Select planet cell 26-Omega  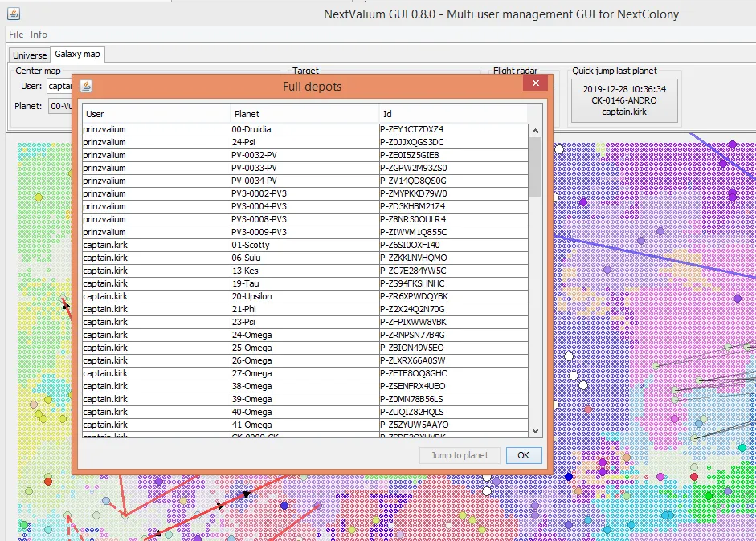304,361
